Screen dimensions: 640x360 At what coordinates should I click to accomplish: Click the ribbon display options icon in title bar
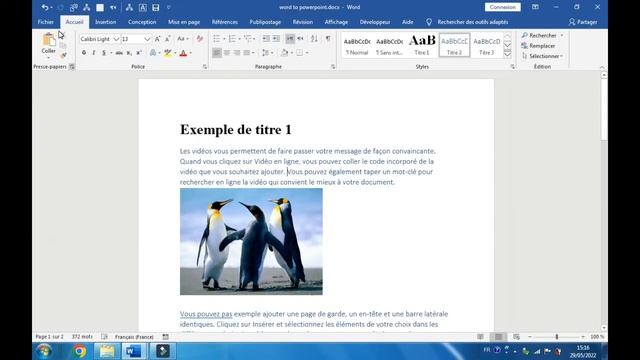click(535, 7)
